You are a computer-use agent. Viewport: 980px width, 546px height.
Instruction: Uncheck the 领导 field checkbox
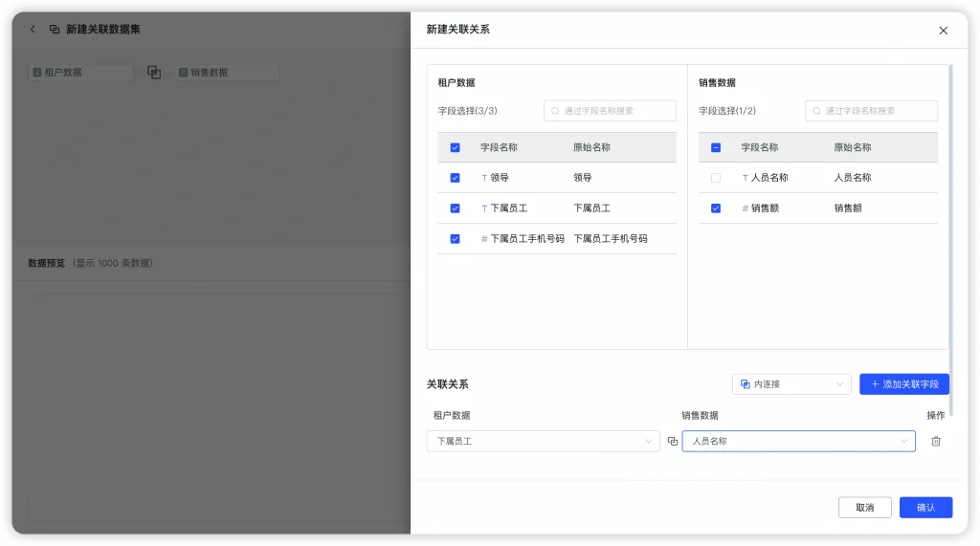(x=455, y=178)
